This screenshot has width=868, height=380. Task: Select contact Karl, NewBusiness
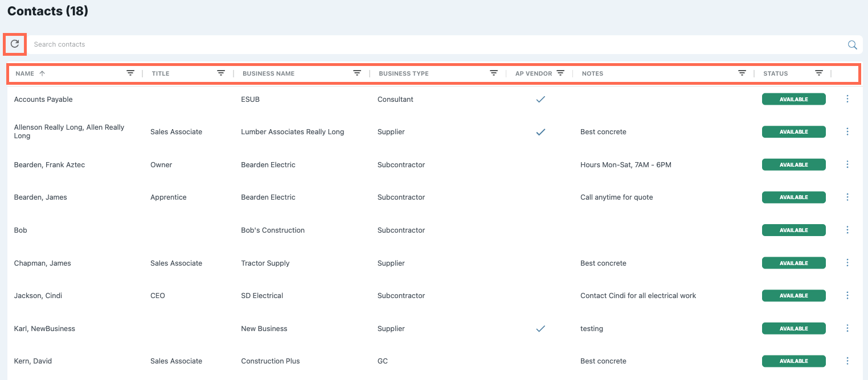coord(44,328)
